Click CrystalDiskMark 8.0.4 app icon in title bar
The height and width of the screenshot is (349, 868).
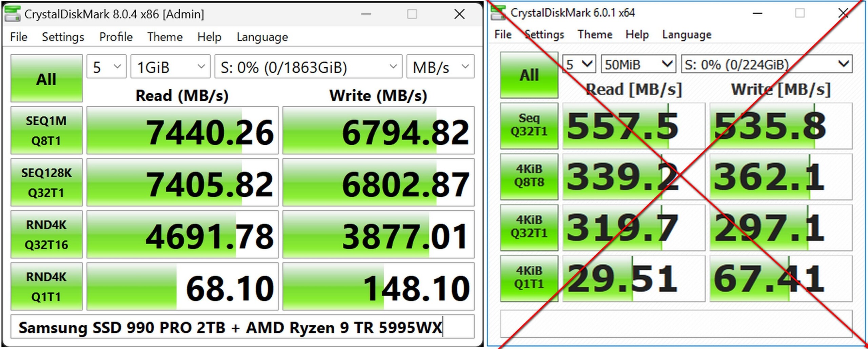click(x=12, y=14)
